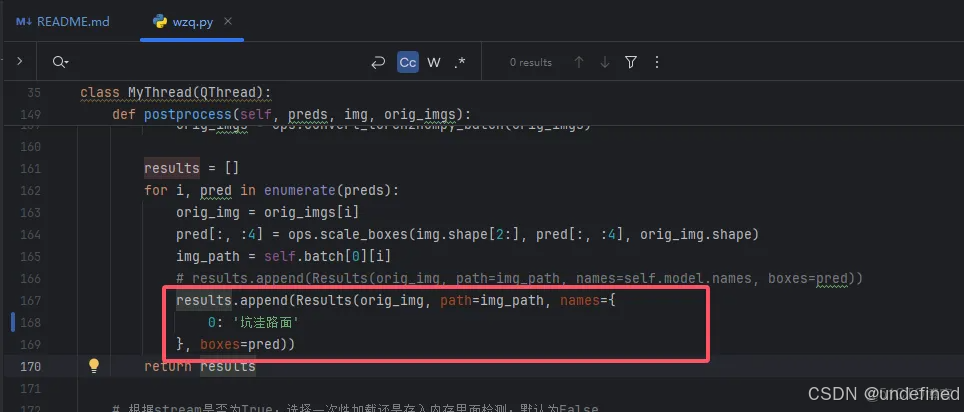Go to previous search occurrence arrow

click(x=579, y=62)
